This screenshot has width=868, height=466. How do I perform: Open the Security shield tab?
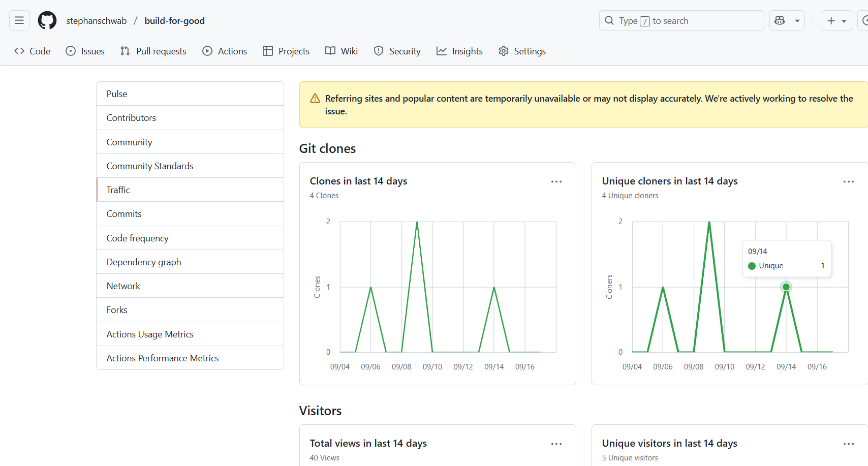click(397, 51)
